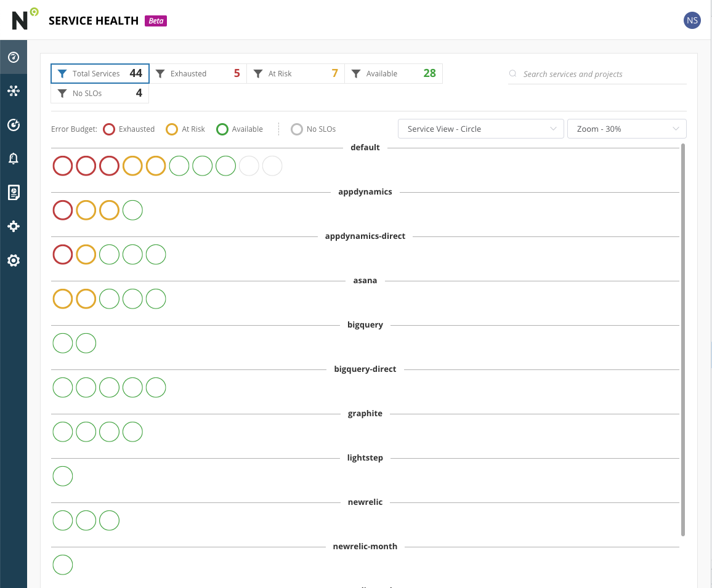Select the last green circle under graphite
The image size is (712, 588).
point(132,432)
